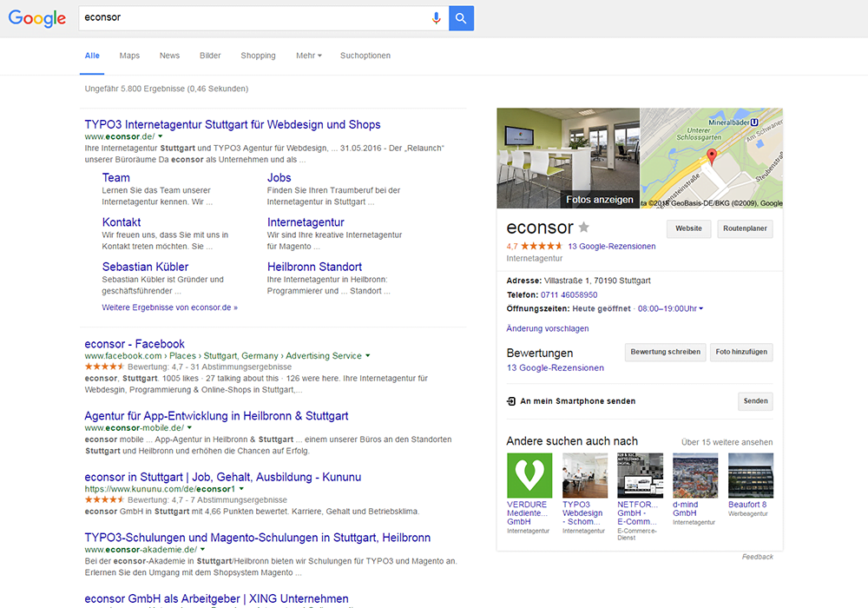Switch to the News tab
868x608 pixels.
pyautogui.click(x=169, y=56)
